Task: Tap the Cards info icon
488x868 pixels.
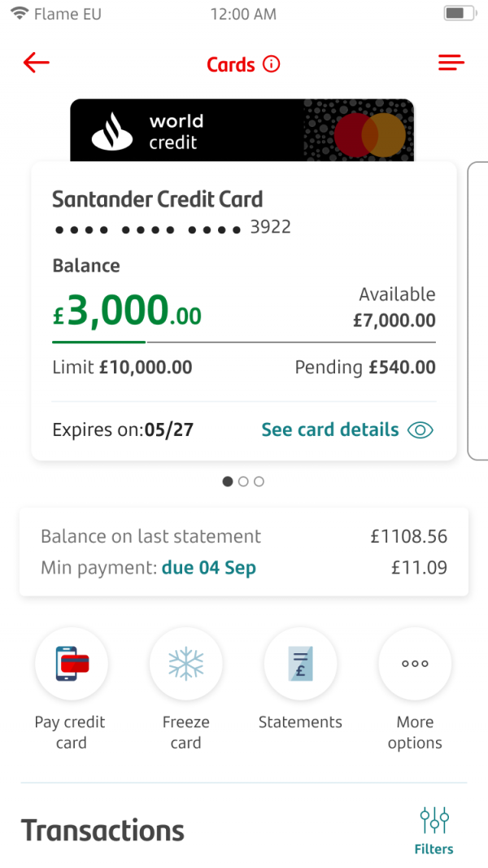Action: point(272,64)
